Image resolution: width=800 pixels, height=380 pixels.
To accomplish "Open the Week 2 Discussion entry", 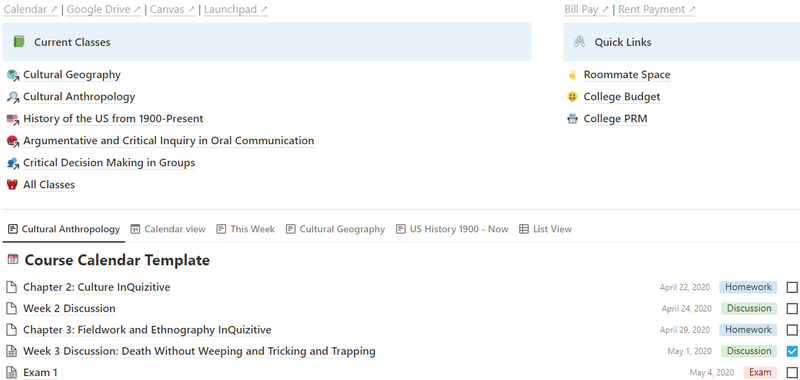I will pos(69,309).
